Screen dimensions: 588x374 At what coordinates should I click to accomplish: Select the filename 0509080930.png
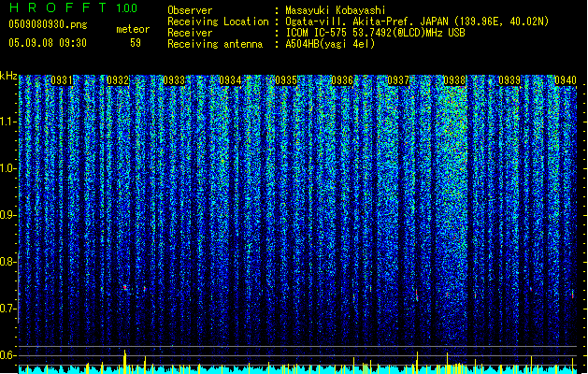coord(48,25)
